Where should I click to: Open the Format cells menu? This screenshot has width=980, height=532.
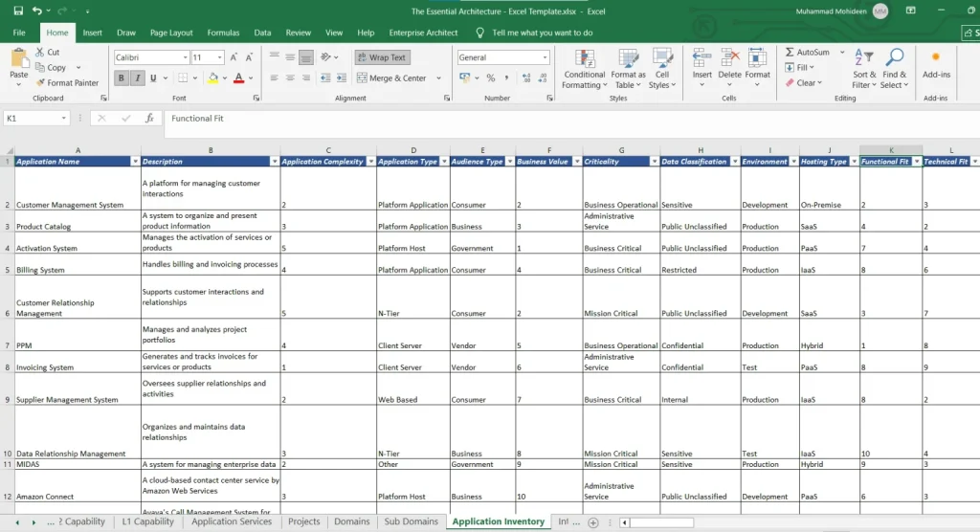coord(757,68)
